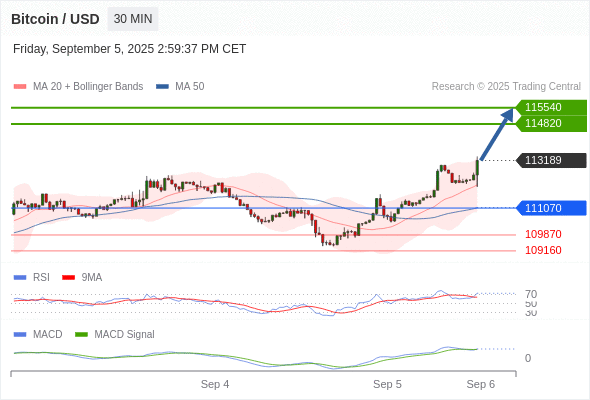Click the RSI legend swatch

click(20, 278)
